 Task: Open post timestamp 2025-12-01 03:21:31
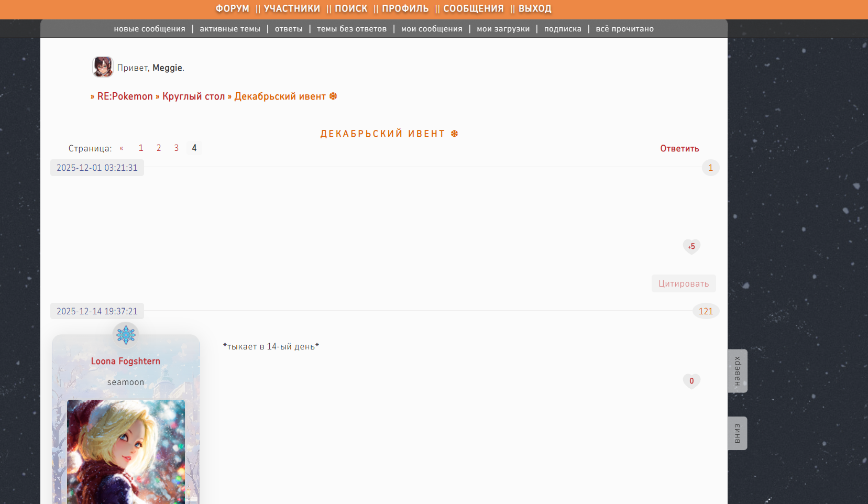coord(97,168)
